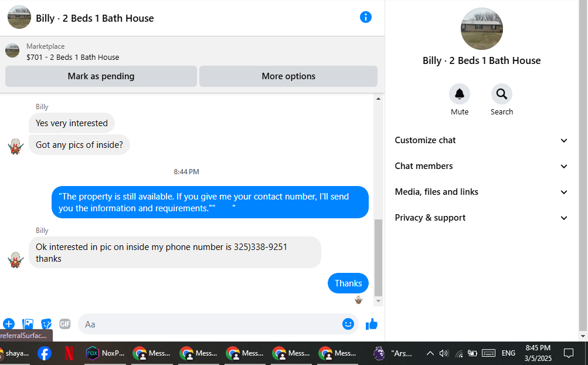Choose a GIF to send
Screen dimensions: 588x365
pos(65,324)
